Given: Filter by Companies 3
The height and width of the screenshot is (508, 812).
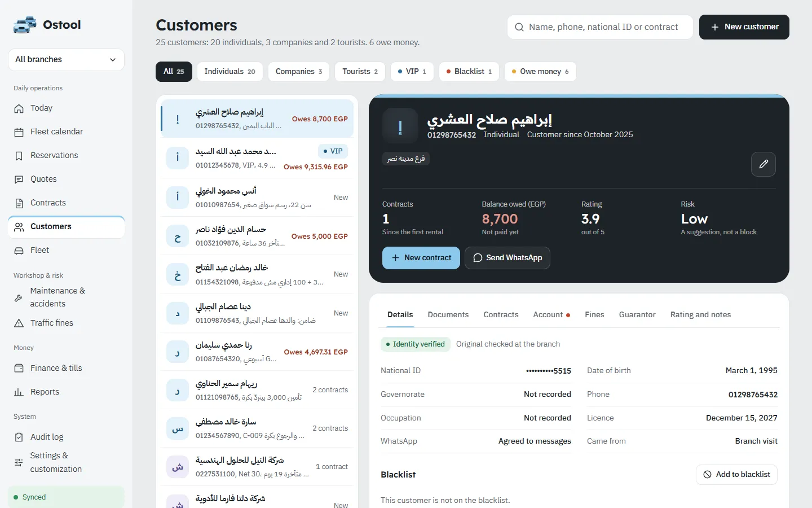Looking at the screenshot, I should 299,72.
